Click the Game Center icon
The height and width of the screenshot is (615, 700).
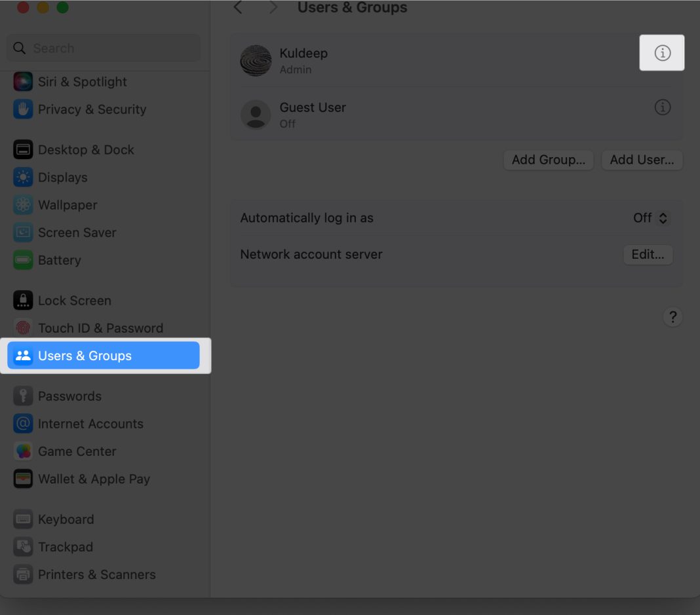coord(23,451)
